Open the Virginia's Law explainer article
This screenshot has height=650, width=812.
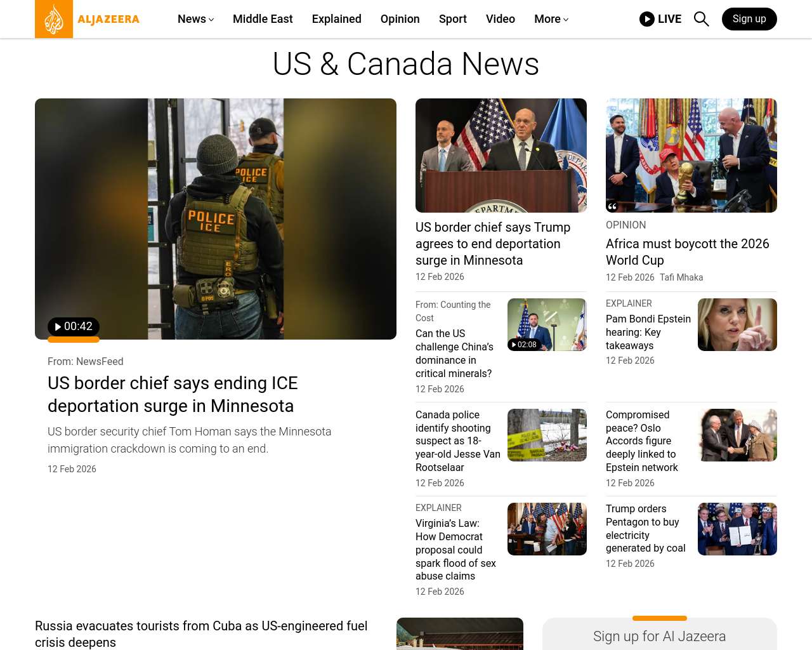click(x=455, y=550)
